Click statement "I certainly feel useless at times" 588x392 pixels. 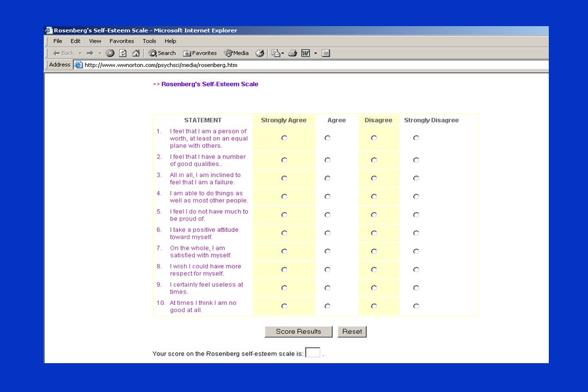coord(206,288)
